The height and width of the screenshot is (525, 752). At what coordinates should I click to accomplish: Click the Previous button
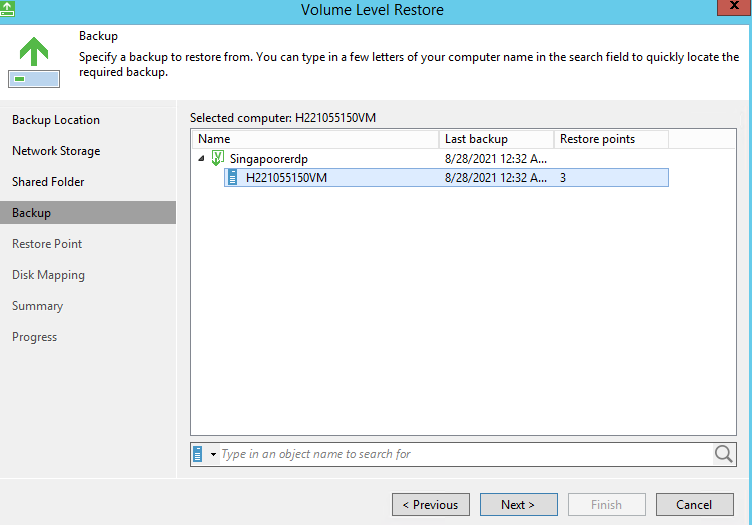430,505
